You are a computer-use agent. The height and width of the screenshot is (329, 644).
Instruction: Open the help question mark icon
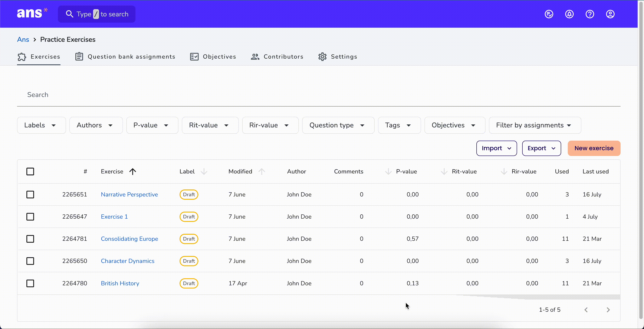tap(590, 14)
